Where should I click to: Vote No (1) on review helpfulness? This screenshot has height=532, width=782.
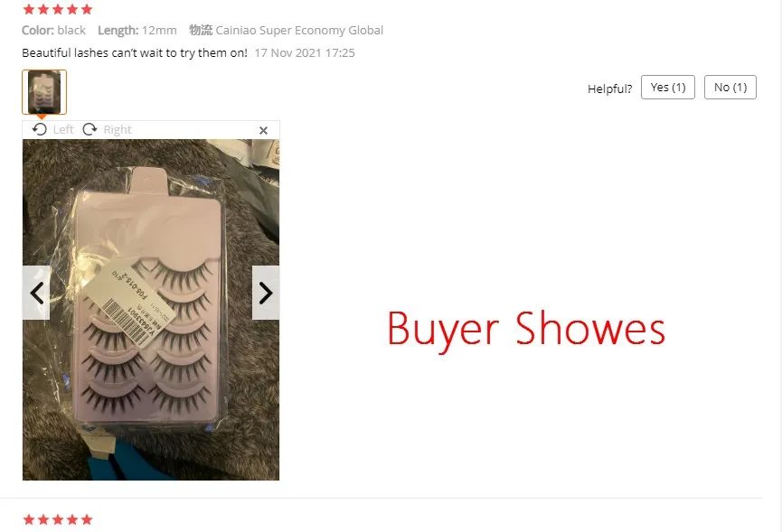point(730,88)
